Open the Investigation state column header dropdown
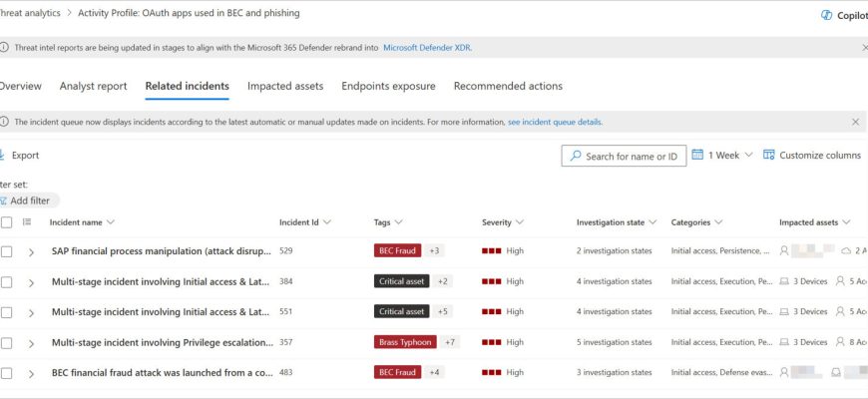The image size is (868, 399). (x=617, y=222)
